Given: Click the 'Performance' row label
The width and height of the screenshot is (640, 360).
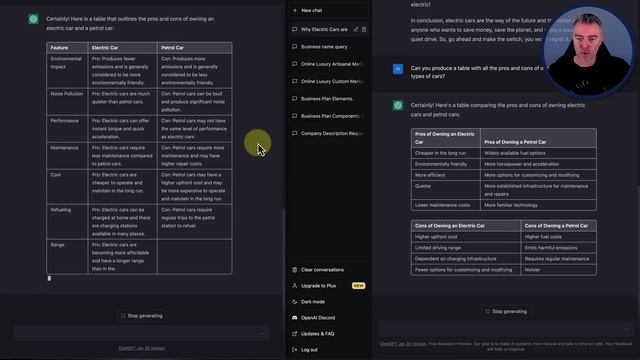Looking at the screenshot, I should pos(64,121).
